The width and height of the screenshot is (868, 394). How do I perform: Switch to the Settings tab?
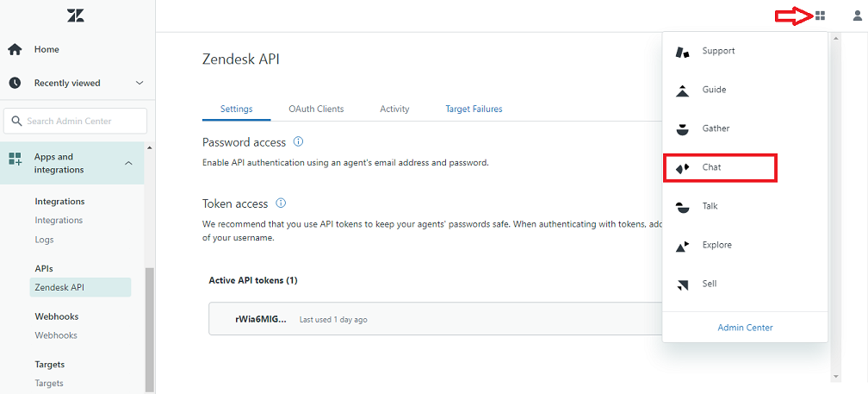[x=236, y=109]
